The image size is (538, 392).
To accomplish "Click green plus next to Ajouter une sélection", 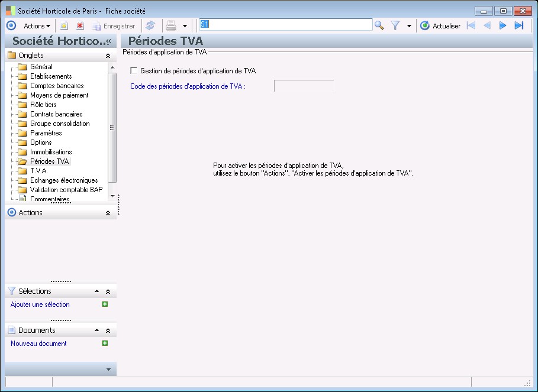I will coord(105,304).
